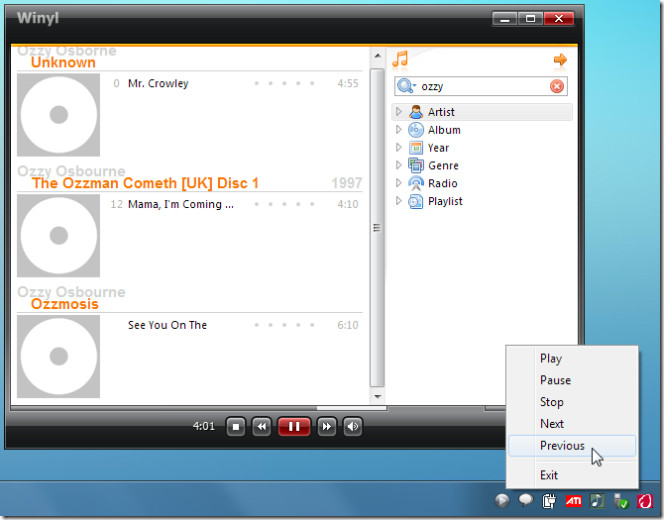664x520 pixels.
Task: Click the red tray icon at the end
Action: (x=645, y=501)
